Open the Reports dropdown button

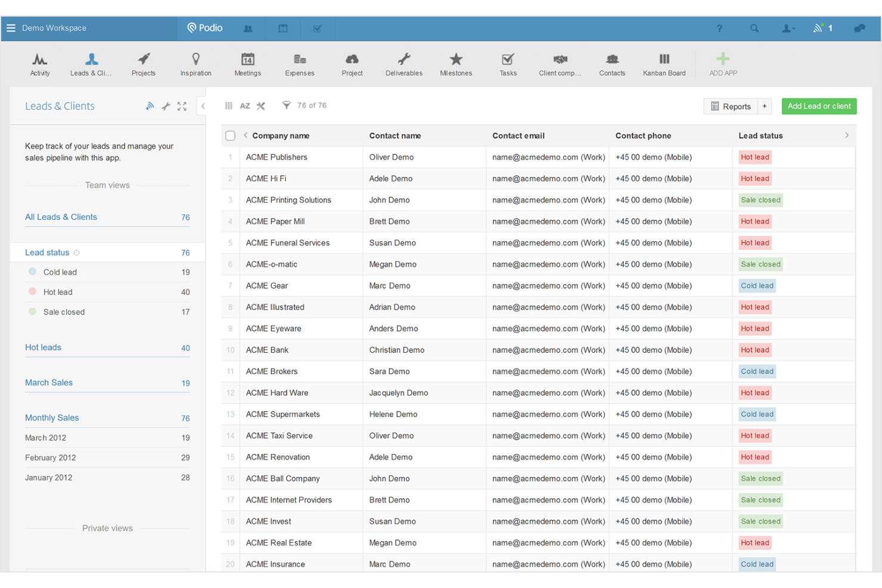coord(731,106)
